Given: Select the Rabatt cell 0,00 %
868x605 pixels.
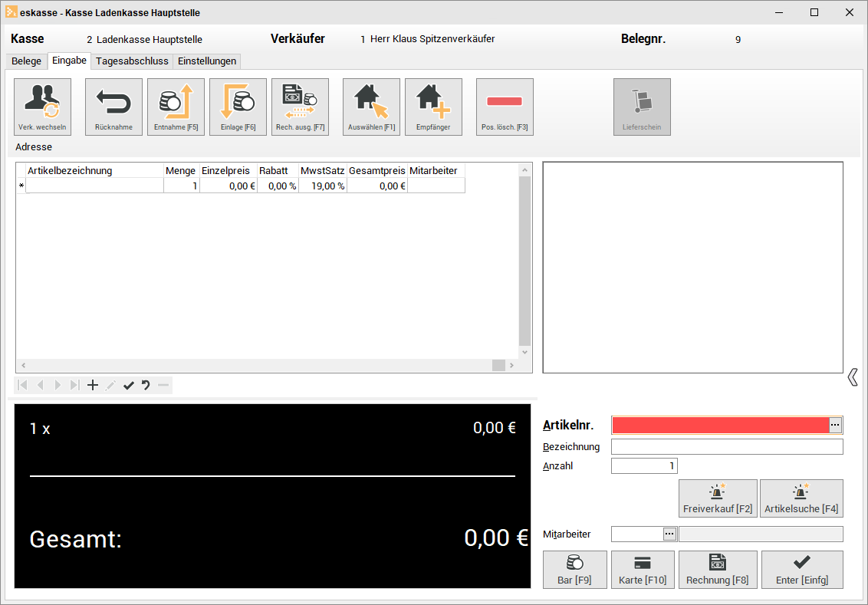Looking at the screenshot, I should point(278,186).
